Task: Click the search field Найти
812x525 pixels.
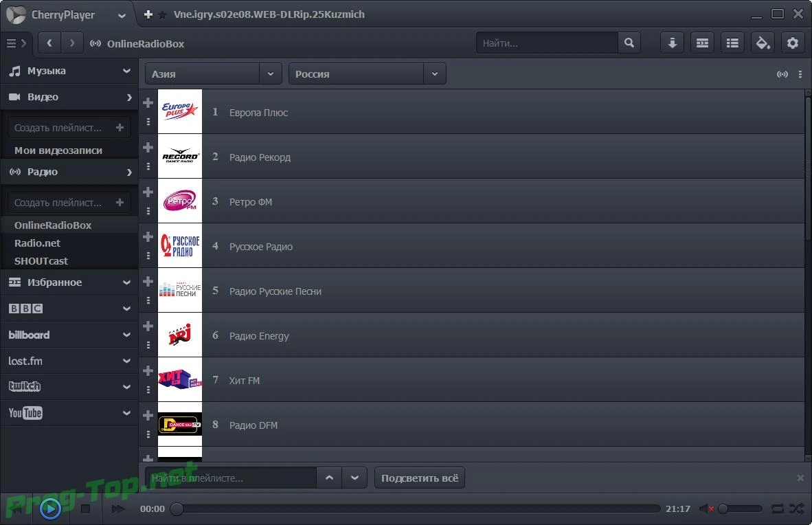Action: pyautogui.click(x=547, y=43)
